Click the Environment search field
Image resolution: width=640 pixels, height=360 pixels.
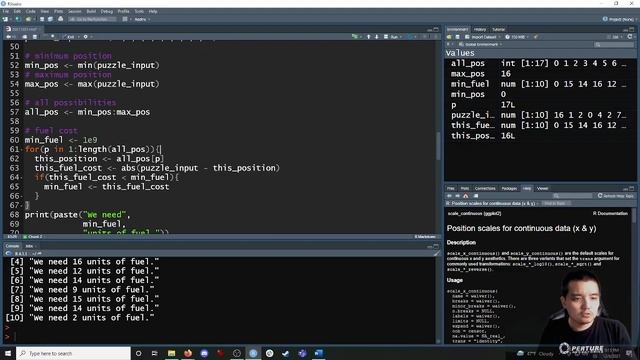614,44
